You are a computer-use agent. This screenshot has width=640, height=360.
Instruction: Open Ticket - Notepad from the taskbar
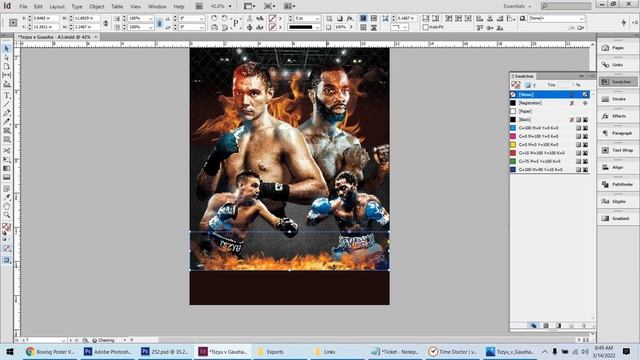(396, 351)
